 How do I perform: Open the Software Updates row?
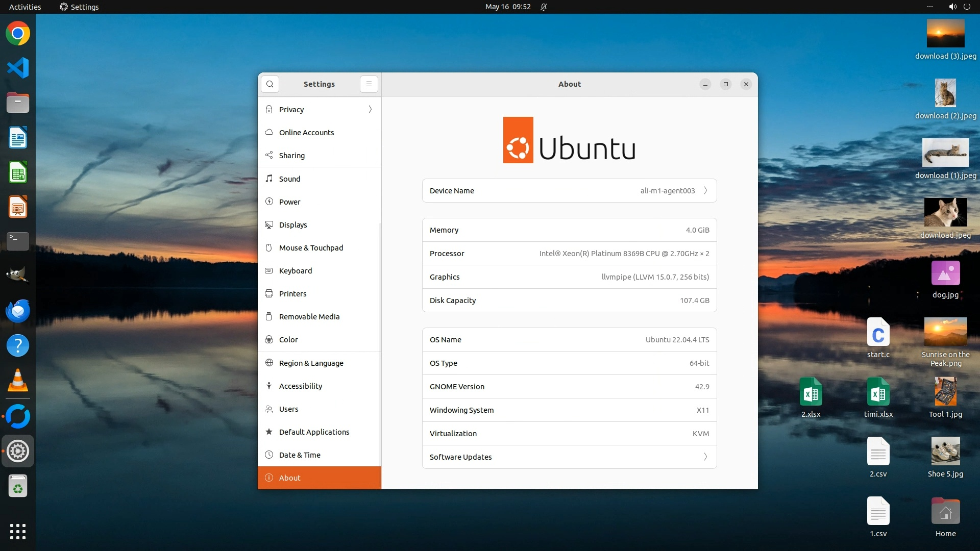tap(569, 457)
